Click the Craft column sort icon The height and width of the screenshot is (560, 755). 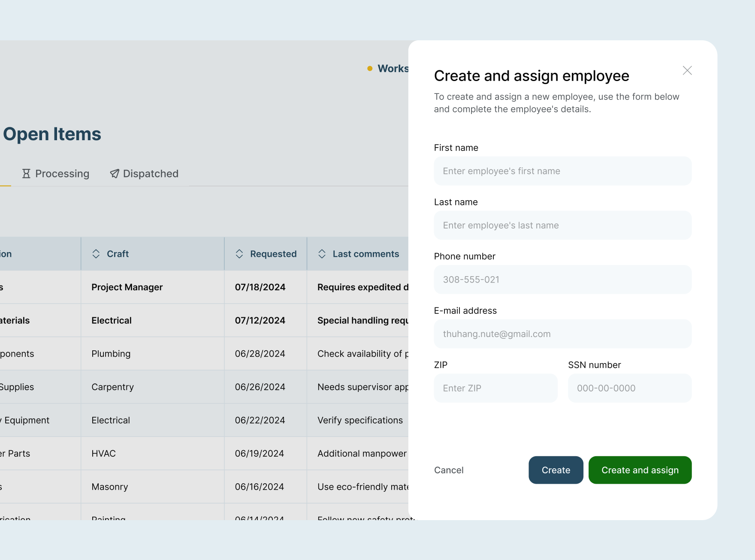96,254
